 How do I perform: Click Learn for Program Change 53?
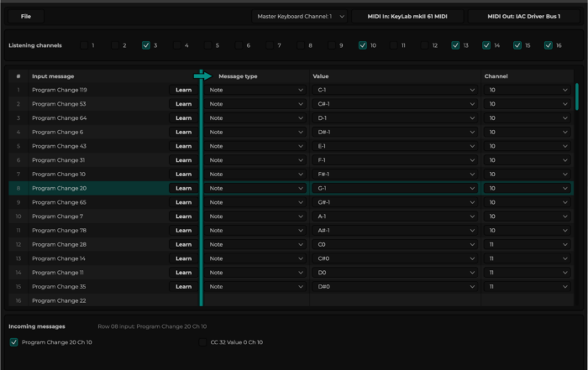[x=183, y=104]
